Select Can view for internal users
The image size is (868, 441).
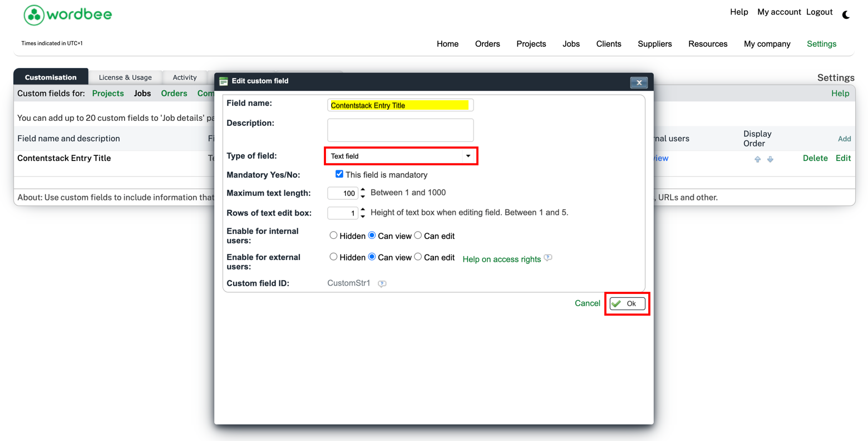(x=372, y=236)
